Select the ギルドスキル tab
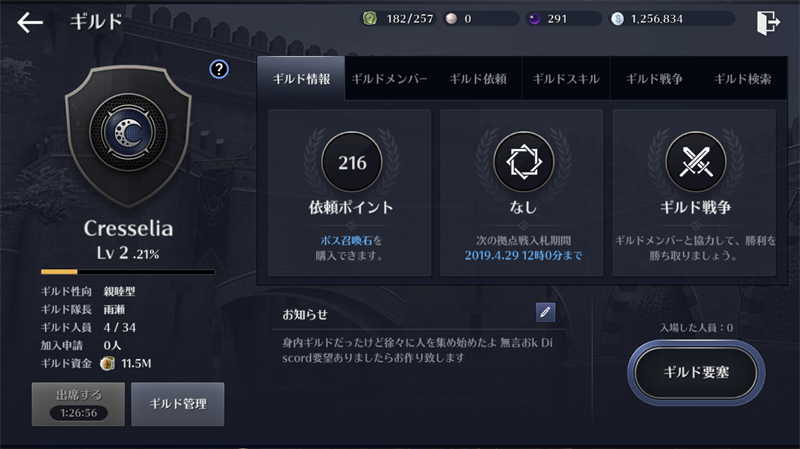Screen dimensions: 800x449 (x=566, y=79)
